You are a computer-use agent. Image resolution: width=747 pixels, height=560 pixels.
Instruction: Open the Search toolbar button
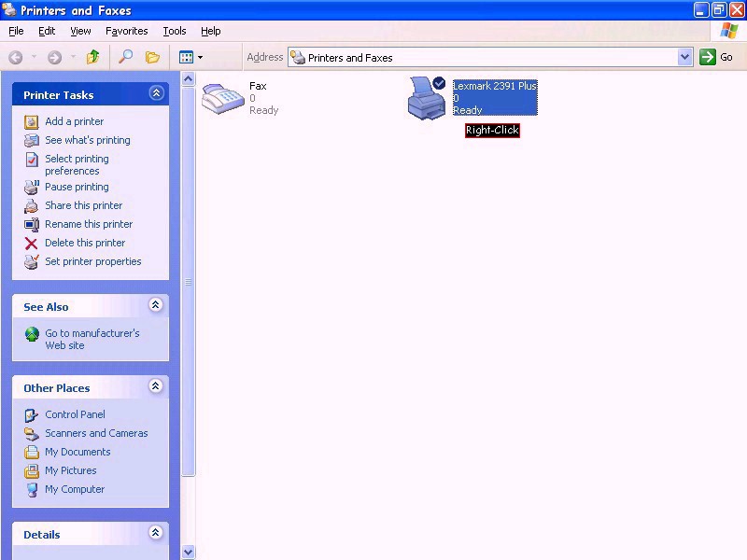click(x=125, y=57)
